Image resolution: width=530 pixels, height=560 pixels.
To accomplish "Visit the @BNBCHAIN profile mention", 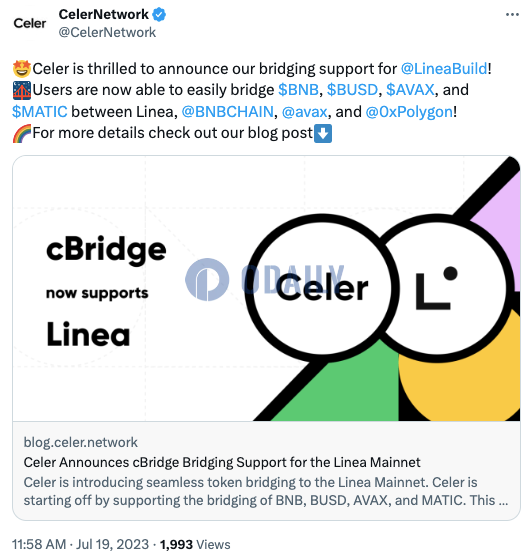I will (x=228, y=112).
